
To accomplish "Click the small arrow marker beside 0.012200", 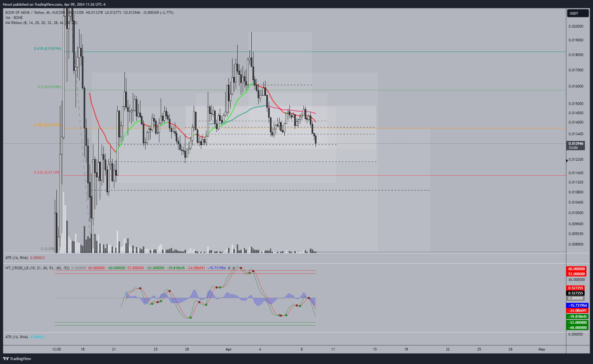I will (567, 161).
